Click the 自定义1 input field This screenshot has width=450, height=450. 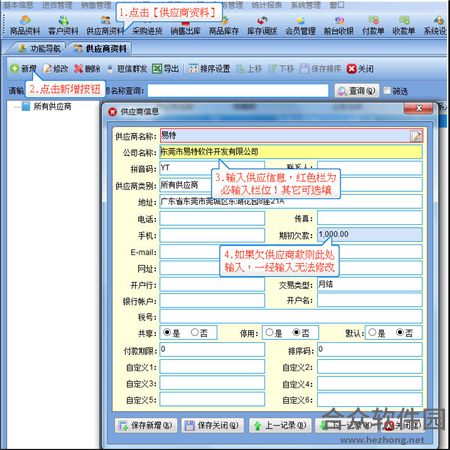tap(212, 366)
